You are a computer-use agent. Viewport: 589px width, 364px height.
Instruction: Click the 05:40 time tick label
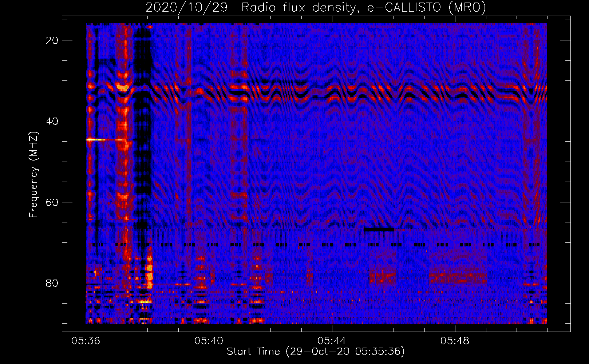pos(209,341)
